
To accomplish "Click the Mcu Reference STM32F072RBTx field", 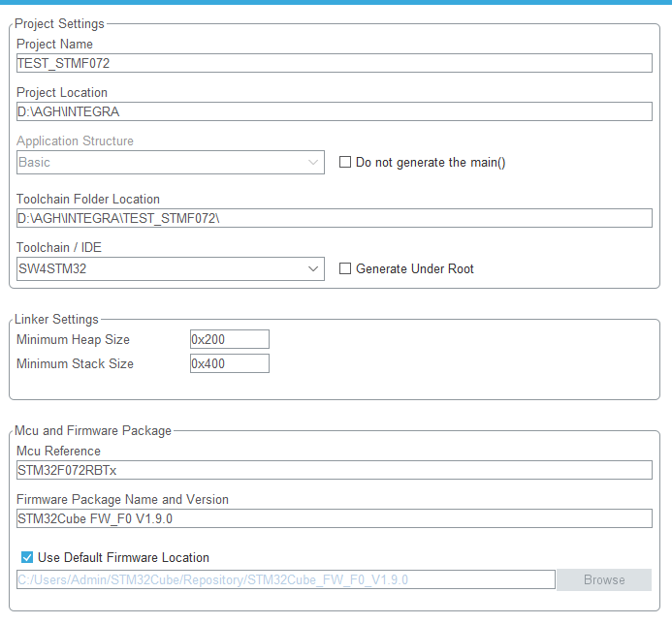I will pos(334,470).
